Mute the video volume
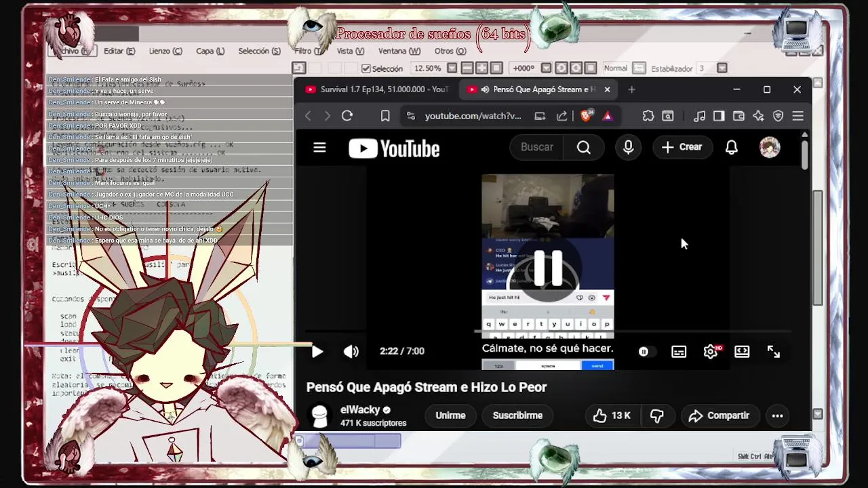The width and height of the screenshot is (868, 488). [351, 351]
